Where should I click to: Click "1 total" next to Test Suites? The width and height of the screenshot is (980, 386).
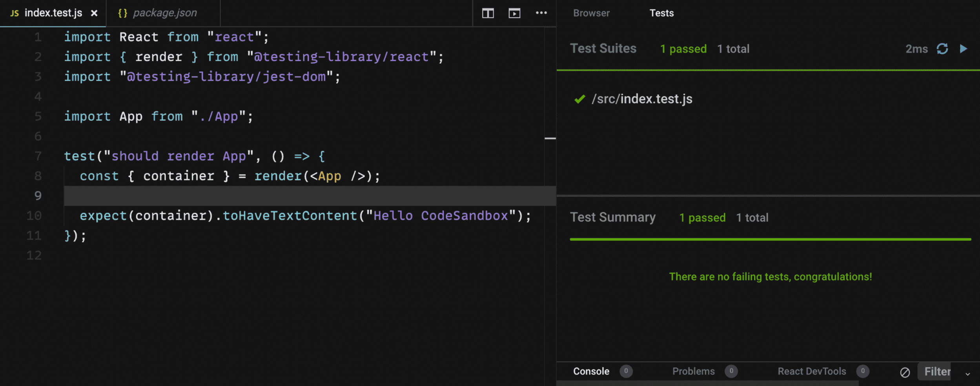pos(733,49)
